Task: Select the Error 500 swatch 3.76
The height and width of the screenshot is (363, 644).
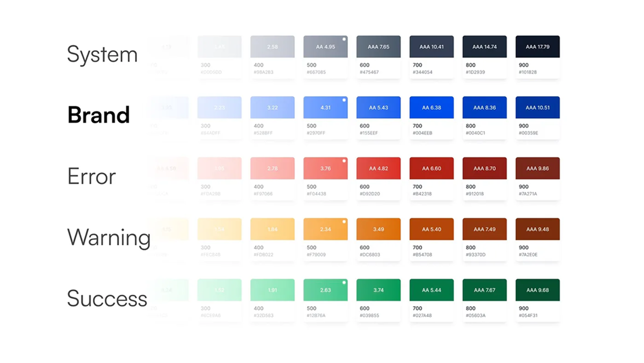Action: [325, 168]
